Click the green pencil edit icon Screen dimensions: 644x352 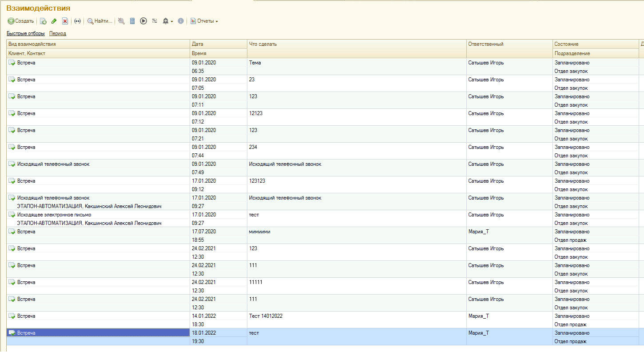[54, 21]
